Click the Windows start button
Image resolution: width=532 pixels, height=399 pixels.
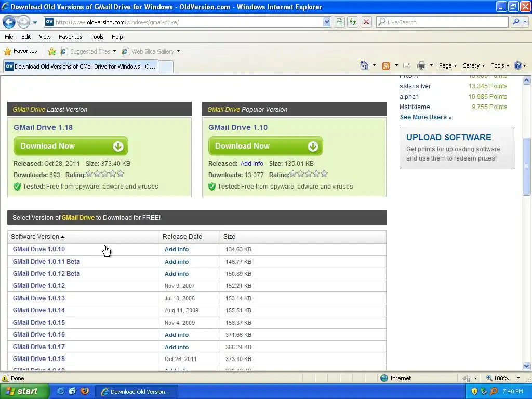click(x=24, y=392)
